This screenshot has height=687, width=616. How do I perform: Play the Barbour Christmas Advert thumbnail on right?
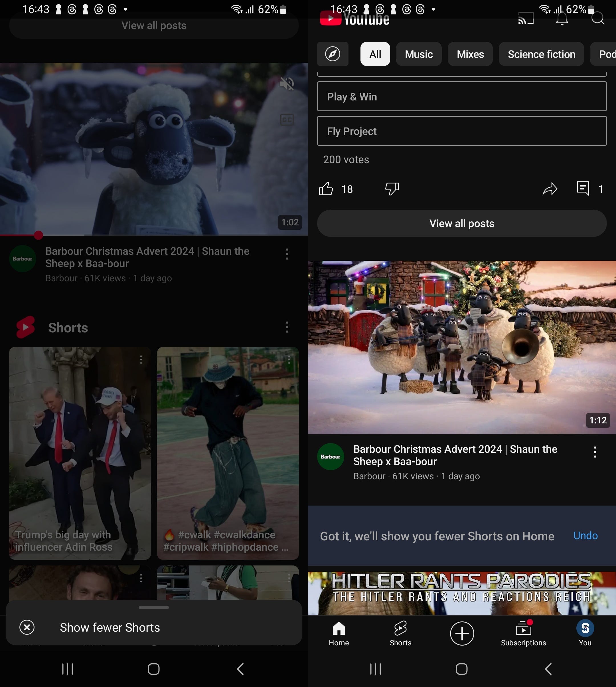point(462,347)
